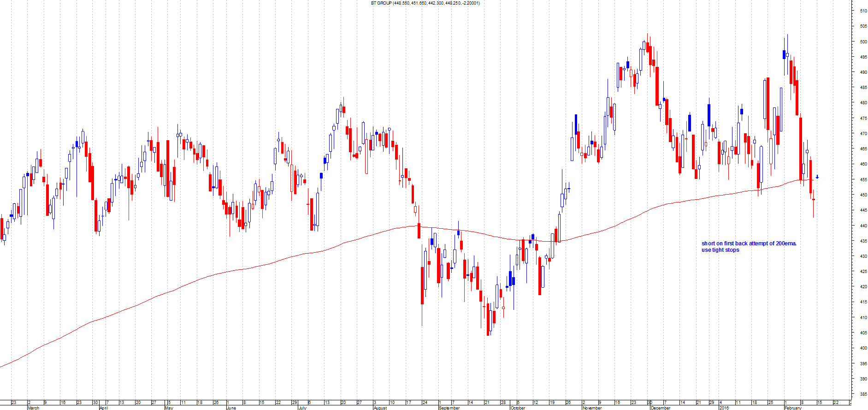Click the 'use tight stops' note text
The width and height of the screenshot is (868, 410).
point(720,250)
